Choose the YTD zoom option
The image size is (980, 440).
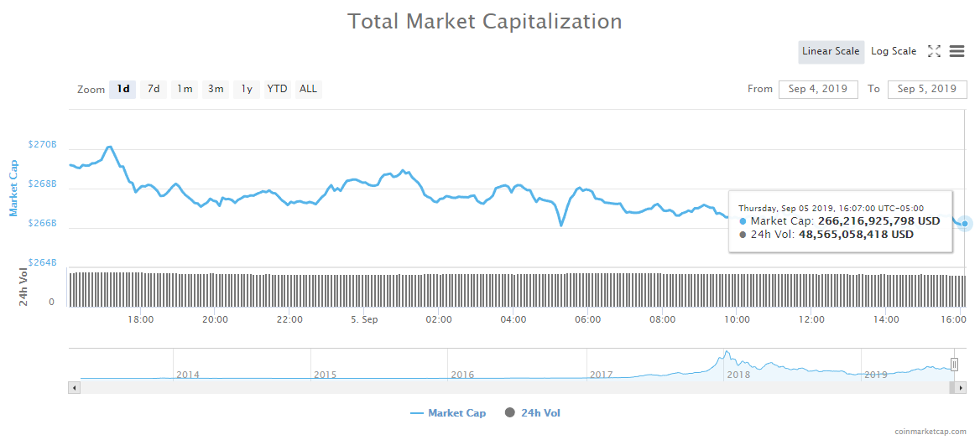click(277, 89)
